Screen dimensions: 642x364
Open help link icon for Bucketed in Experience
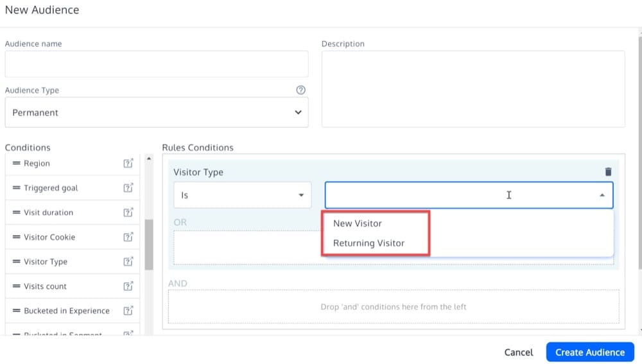(128, 311)
